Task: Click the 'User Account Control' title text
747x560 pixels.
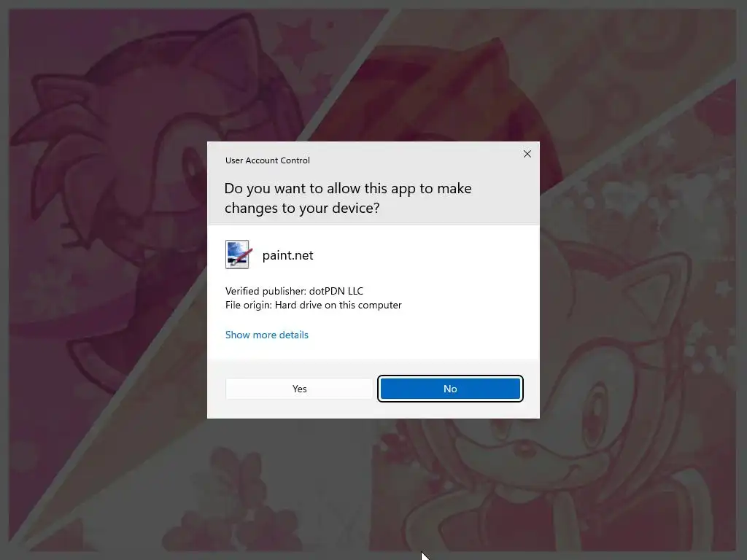Action: click(x=267, y=160)
